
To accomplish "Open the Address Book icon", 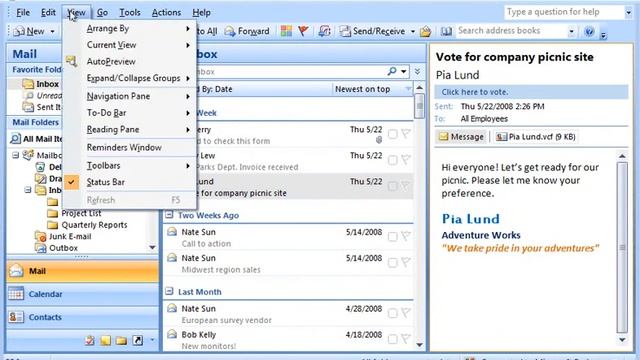I will (446, 31).
